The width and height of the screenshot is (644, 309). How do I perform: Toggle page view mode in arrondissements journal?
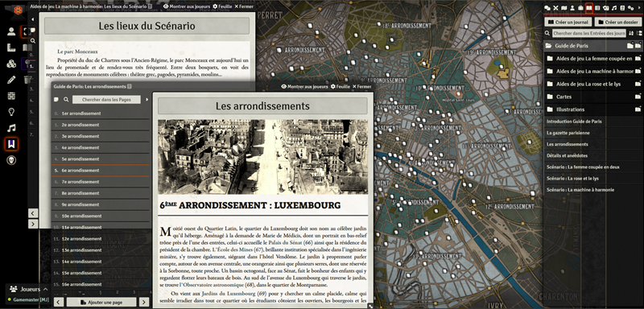point(56,99)
